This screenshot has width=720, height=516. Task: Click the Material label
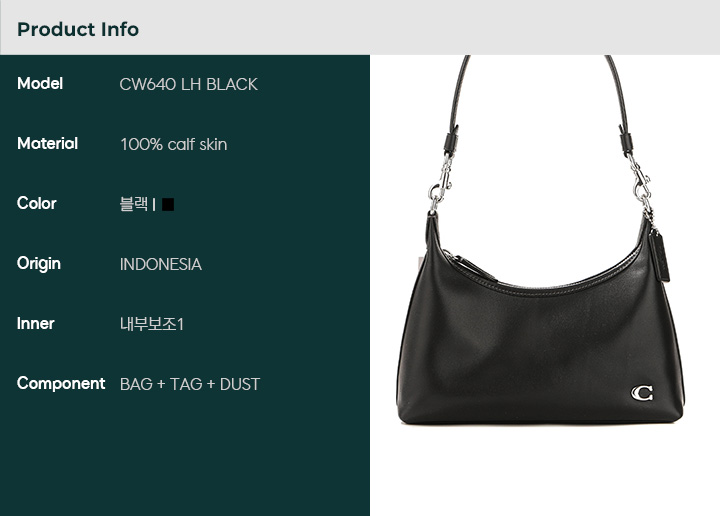47,143
